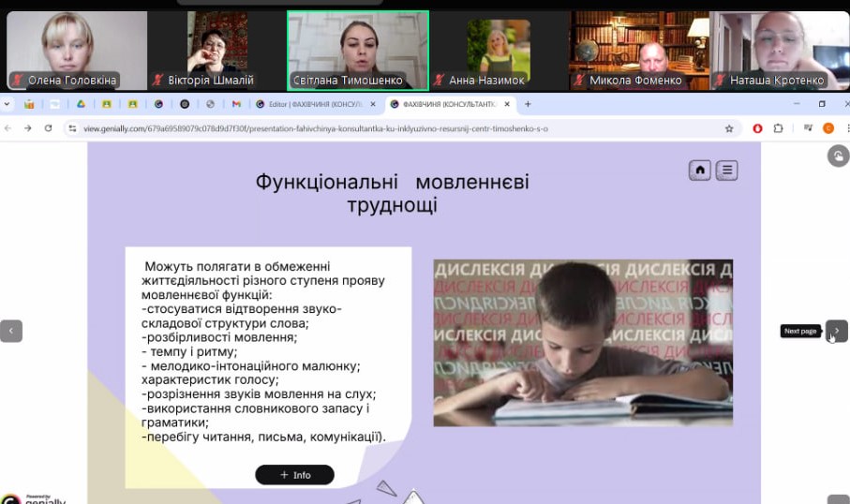850x504 pixels.
Task: Go to previous page arrow
Action: (x=11, y=331)
